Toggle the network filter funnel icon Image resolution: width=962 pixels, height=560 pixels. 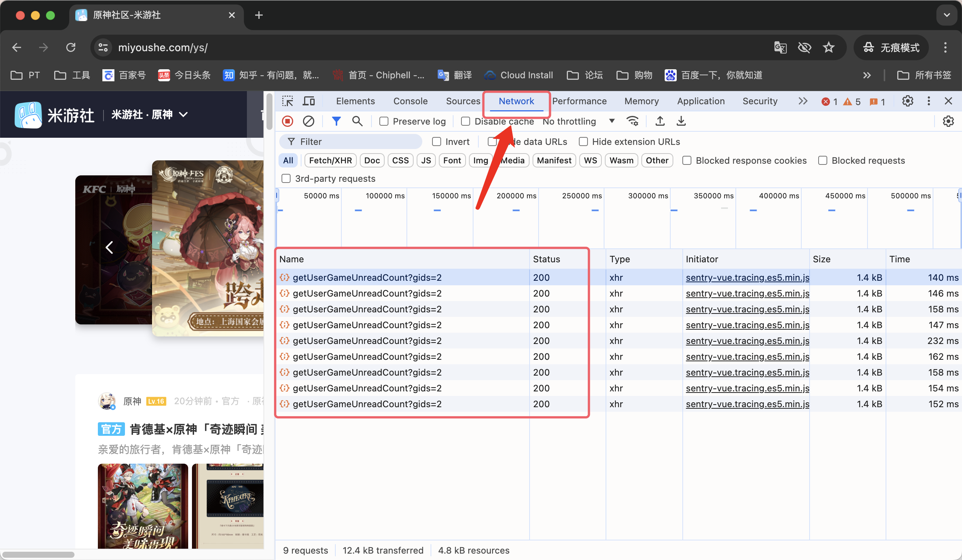point(336,122)
